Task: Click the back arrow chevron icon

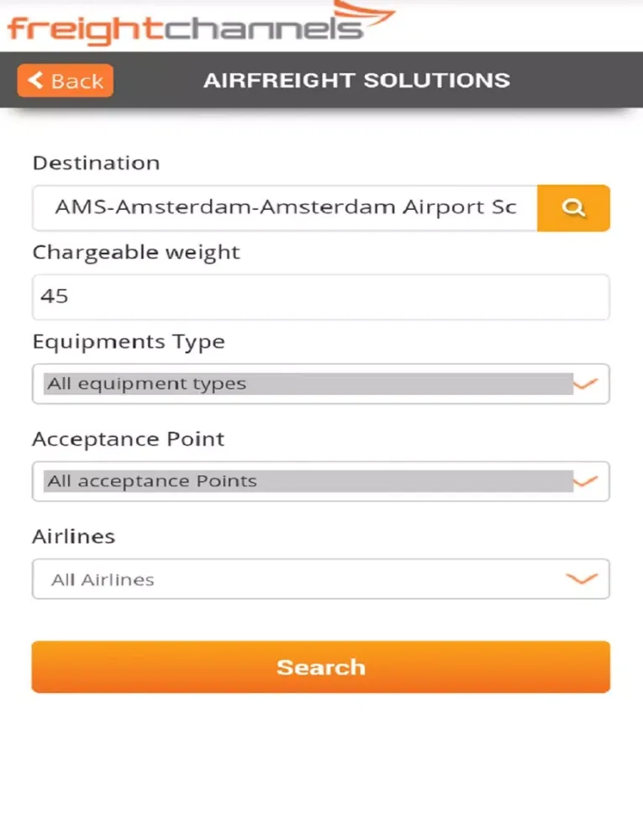Action: point(35,81)
